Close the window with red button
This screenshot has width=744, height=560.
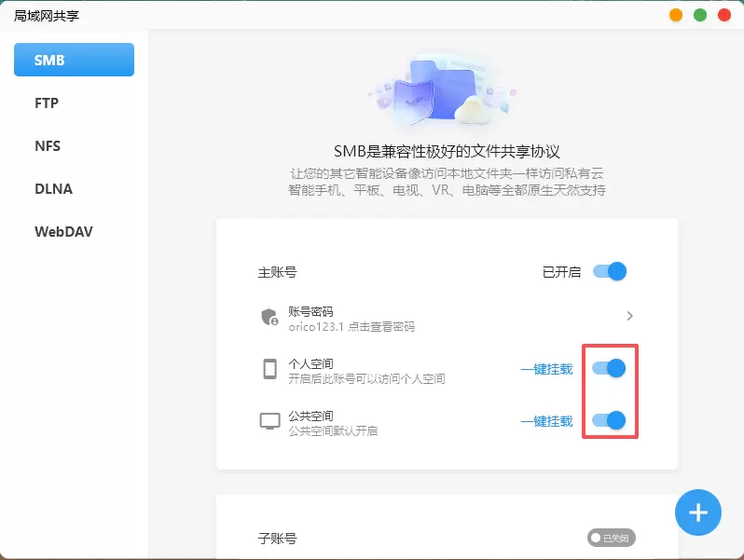(723, 15)
